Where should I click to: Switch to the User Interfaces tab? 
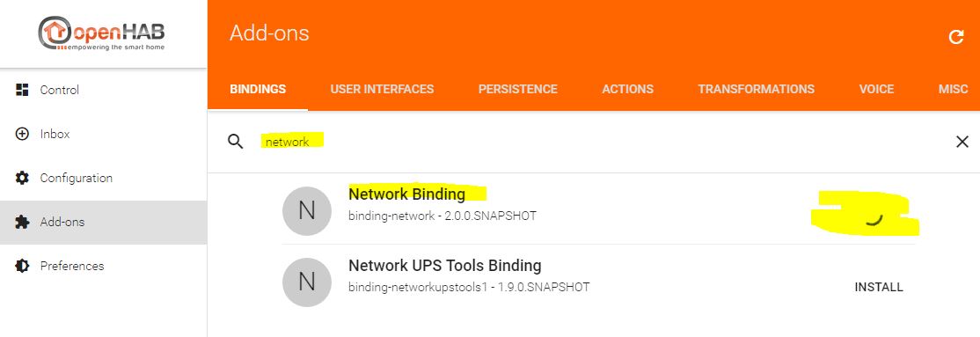point(382,90)
